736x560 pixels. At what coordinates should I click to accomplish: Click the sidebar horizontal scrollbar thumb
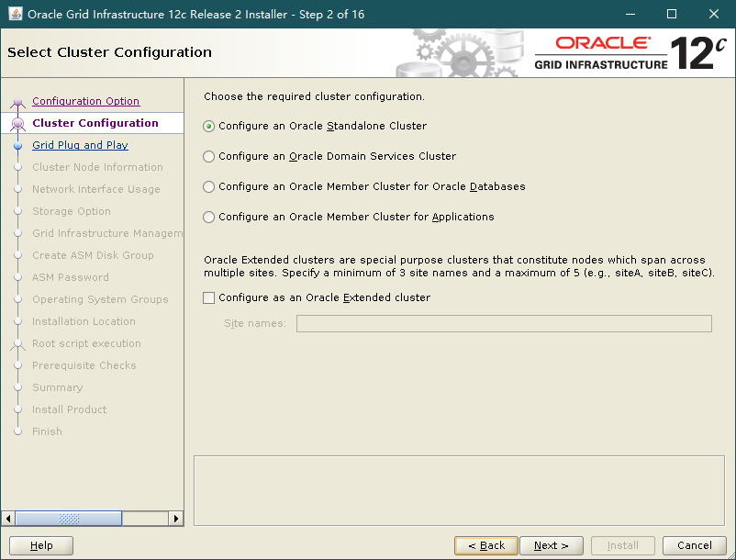point(69,519)
